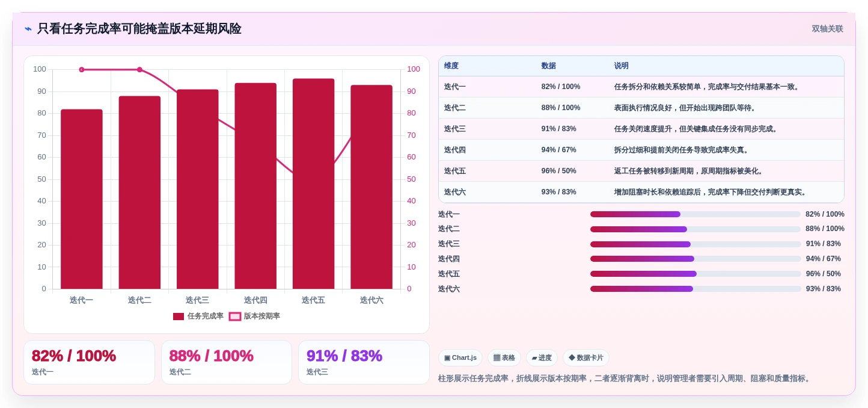Click the 双轴关联 label in header
Viewport: 868px width, 408px height.
coord(828,29)
